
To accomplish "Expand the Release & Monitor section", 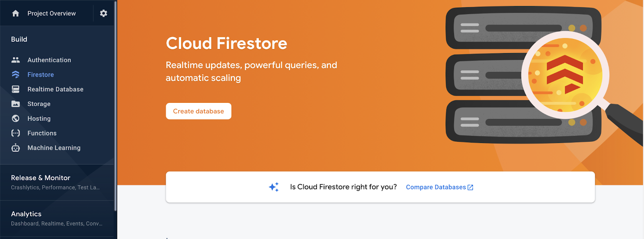I will (x=41, y=178).
